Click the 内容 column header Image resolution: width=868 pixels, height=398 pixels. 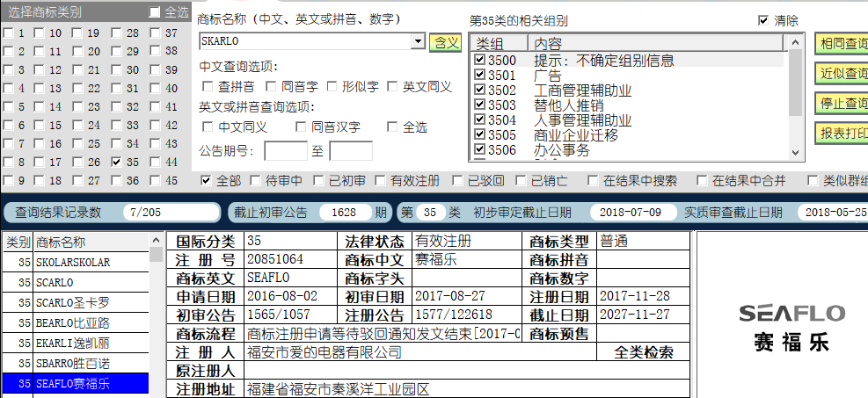tap(656, 43)
